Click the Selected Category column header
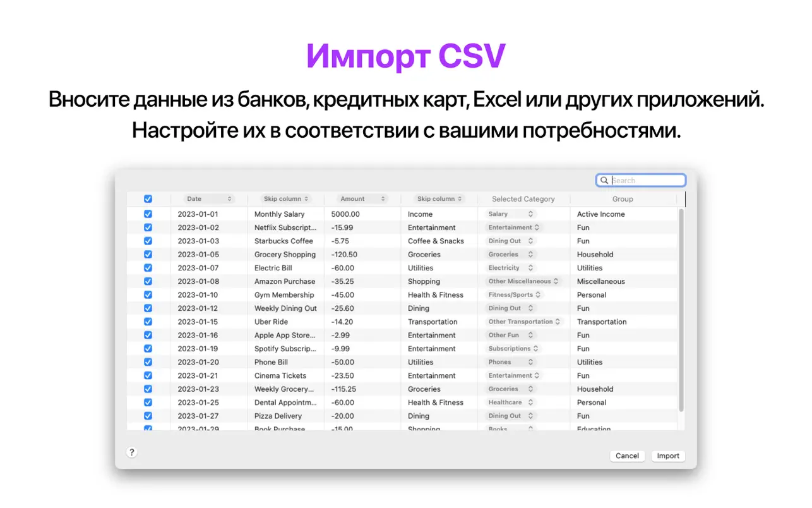The width and height of the screenshot is (812, 508). tap(523, 199)
